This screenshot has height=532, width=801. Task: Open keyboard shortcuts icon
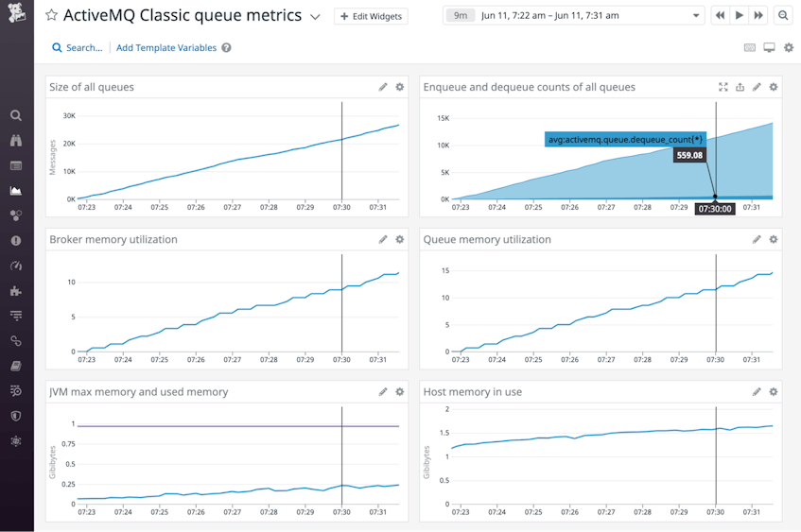749,48
